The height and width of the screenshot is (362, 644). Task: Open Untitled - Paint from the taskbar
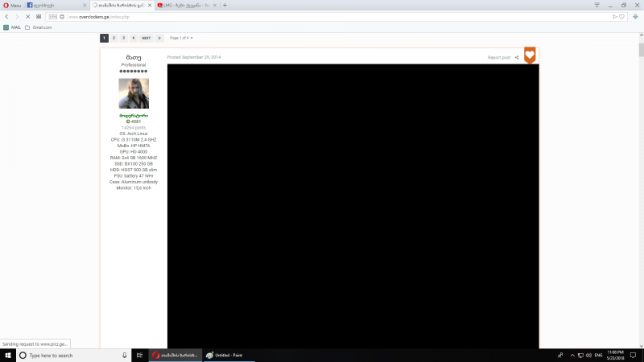click(228, 355)
